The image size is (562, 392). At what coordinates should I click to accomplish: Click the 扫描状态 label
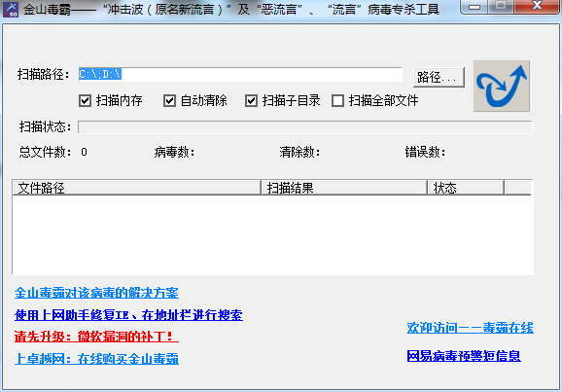click(45, 127)
